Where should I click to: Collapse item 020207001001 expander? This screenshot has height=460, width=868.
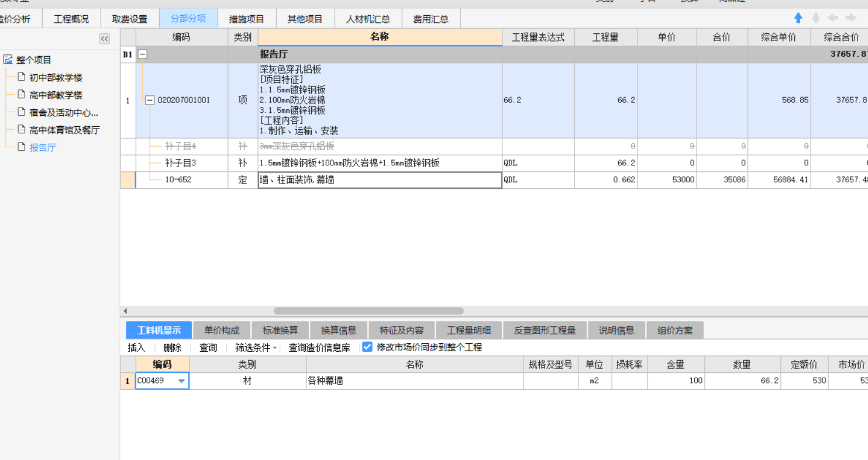(x=150, y=100)
